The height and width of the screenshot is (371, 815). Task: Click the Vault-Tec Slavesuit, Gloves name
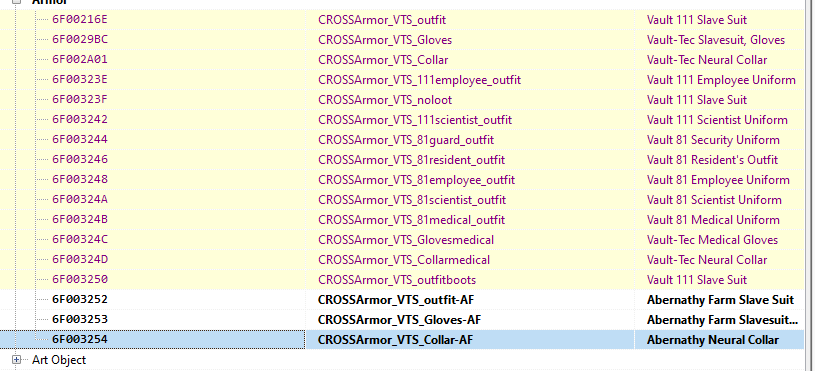[716, 39]
